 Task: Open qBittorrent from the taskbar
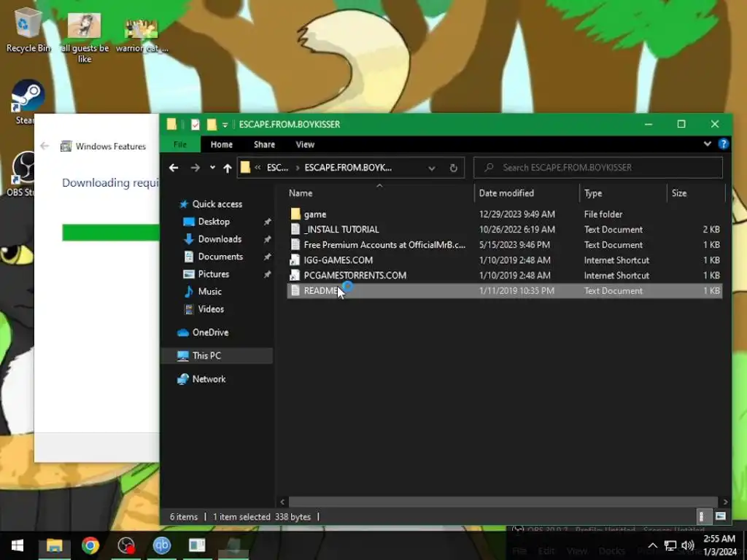coord(162,545)
